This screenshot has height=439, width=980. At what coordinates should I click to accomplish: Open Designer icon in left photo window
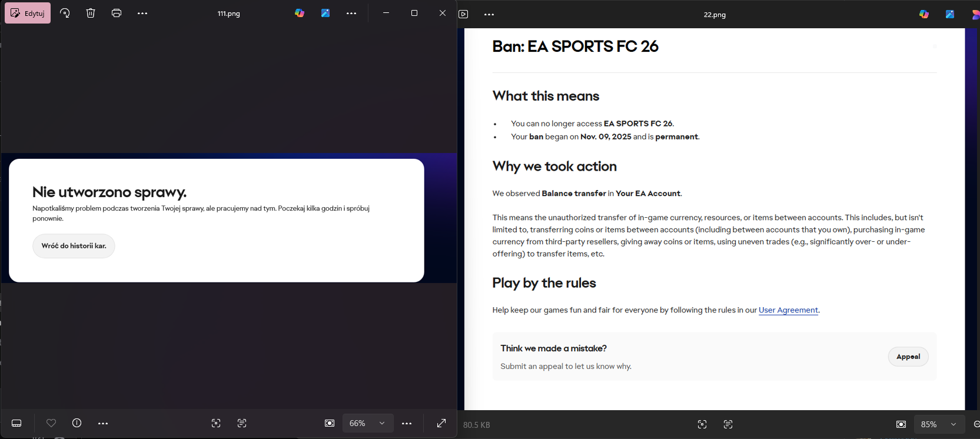click(325, 13)
